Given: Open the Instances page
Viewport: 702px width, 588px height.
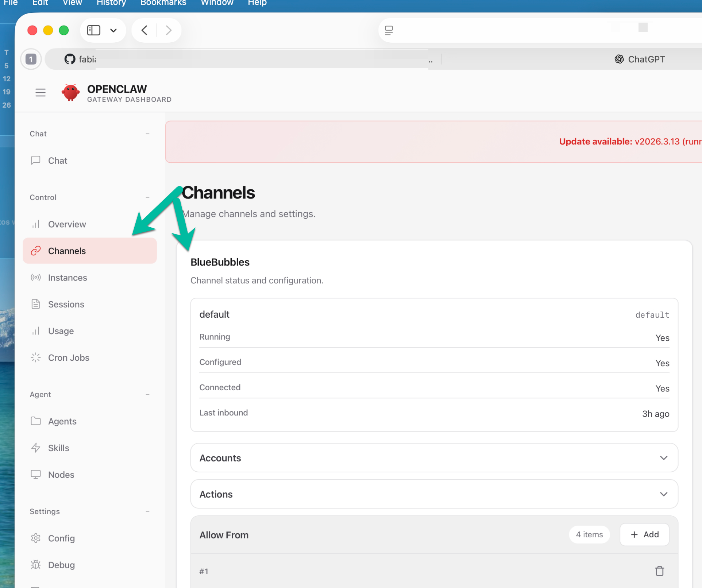Looking at the screenshot, I should (x=67, y=278).
